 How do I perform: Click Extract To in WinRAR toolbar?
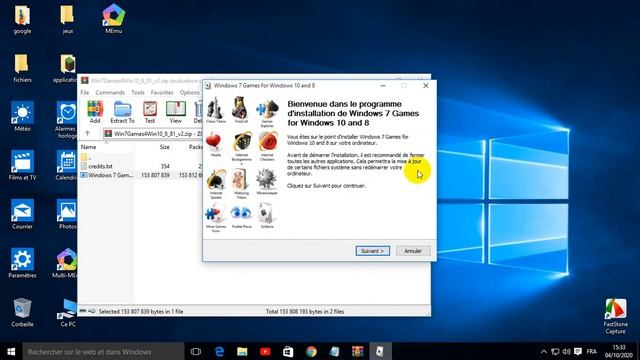click(122, 111)
